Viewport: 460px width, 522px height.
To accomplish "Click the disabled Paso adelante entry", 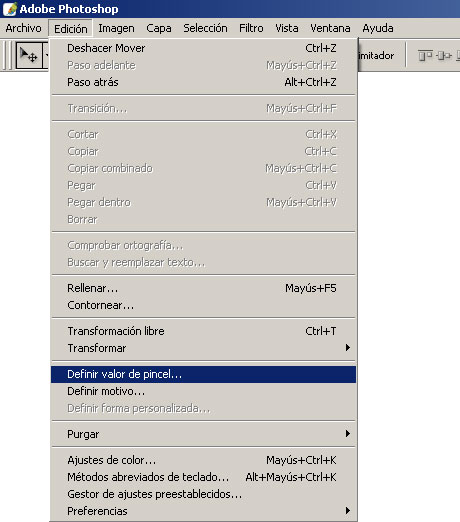I will pos(203,65).
